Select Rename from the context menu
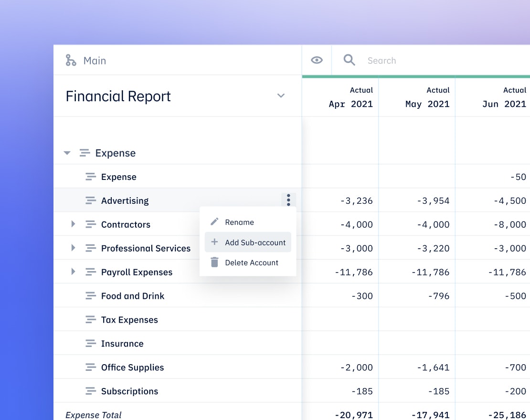Screen dimensions: 530x420 (239, 222)
